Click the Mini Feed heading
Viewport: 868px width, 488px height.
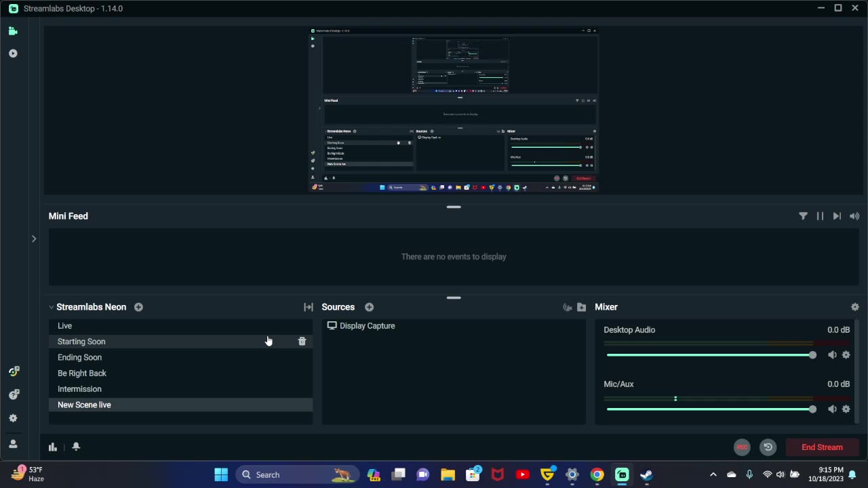[x=68, y=216]
